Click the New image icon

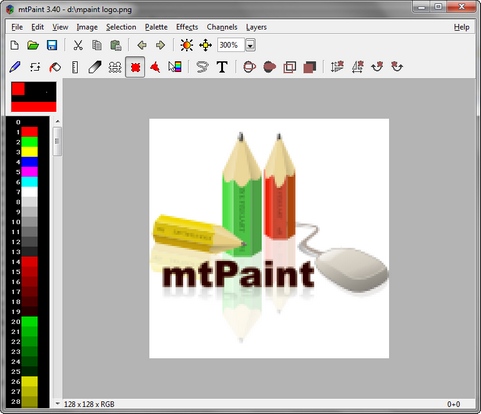[15, 45]
